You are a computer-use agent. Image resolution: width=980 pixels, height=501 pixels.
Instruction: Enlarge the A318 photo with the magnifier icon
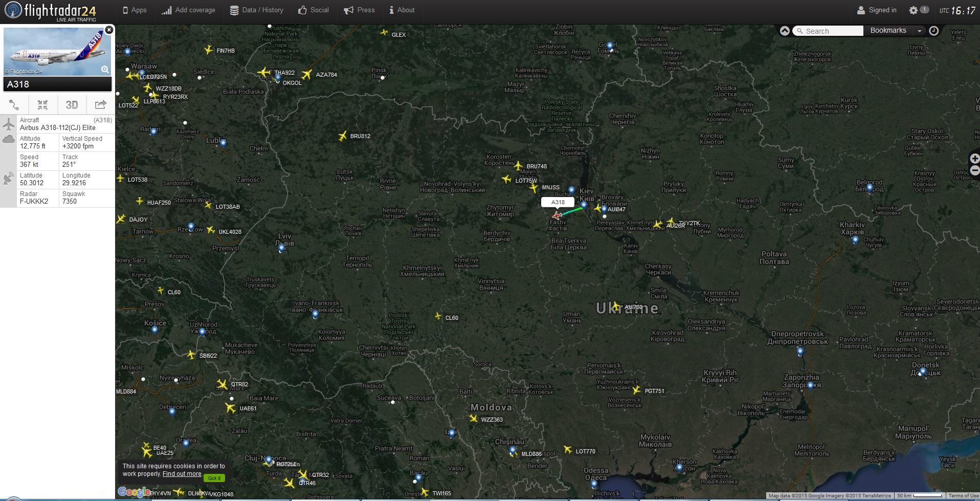pos(105,70)
